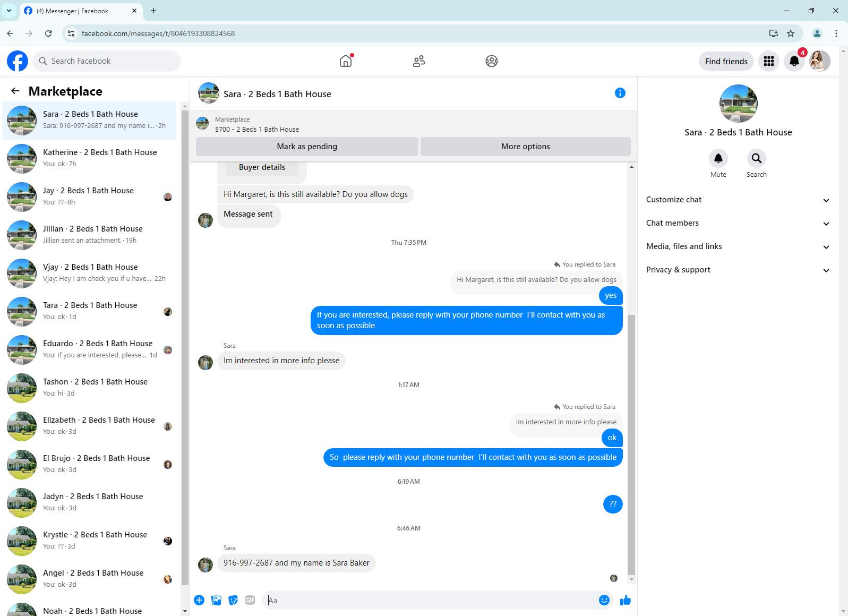Click "Im interested in more info please" message
Viewport: 848px width, 616px height.
click(x=281, y=361)
